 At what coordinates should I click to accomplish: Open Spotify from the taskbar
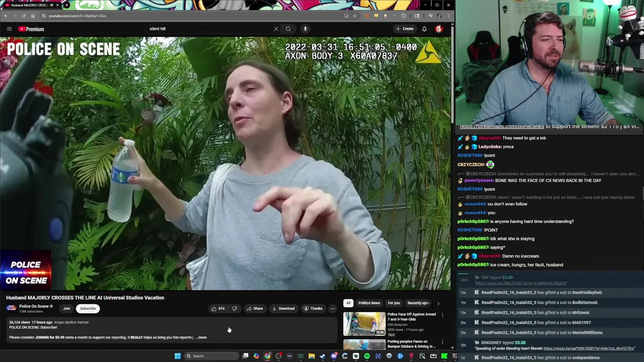[367, 356]
